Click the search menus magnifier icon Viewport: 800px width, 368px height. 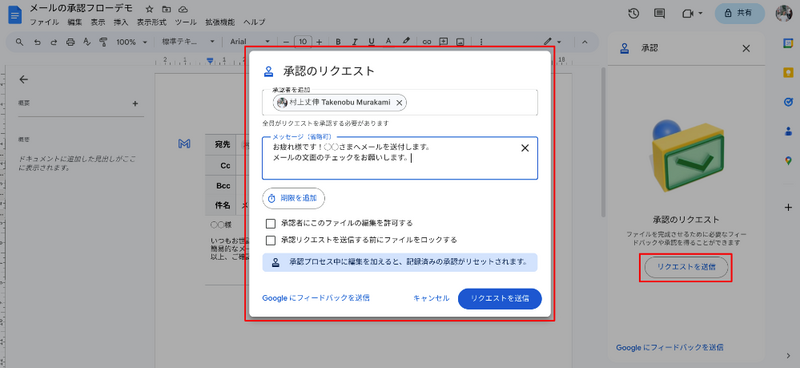pyautogui.click(x=20, y=42)
